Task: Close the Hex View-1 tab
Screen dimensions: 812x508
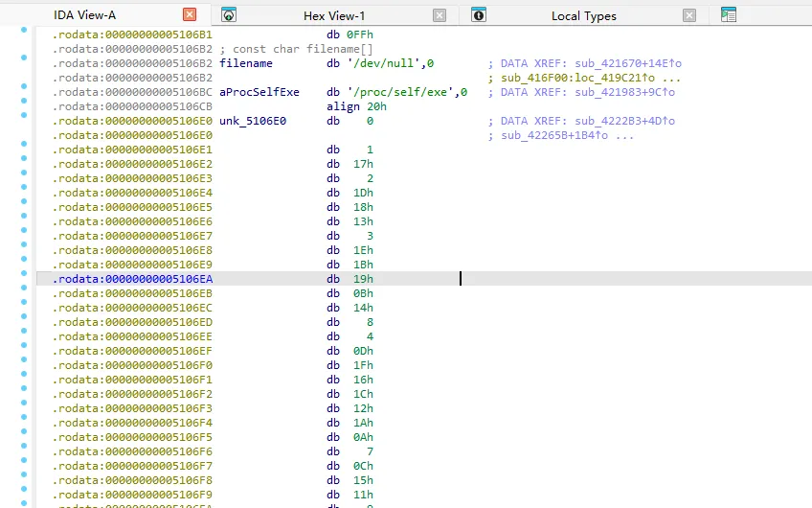Action: pyautogui.click(x=440, y=15)
